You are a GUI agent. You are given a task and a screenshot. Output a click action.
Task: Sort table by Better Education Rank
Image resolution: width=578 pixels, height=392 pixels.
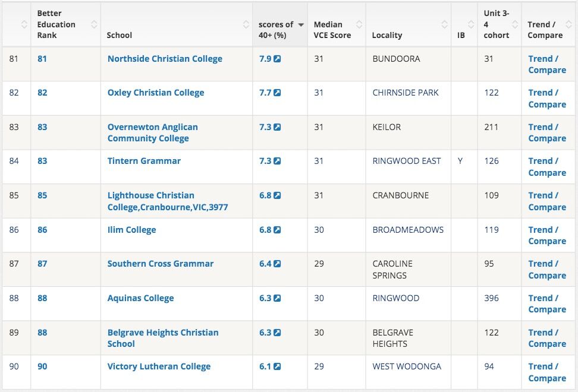tap(56, 24)
